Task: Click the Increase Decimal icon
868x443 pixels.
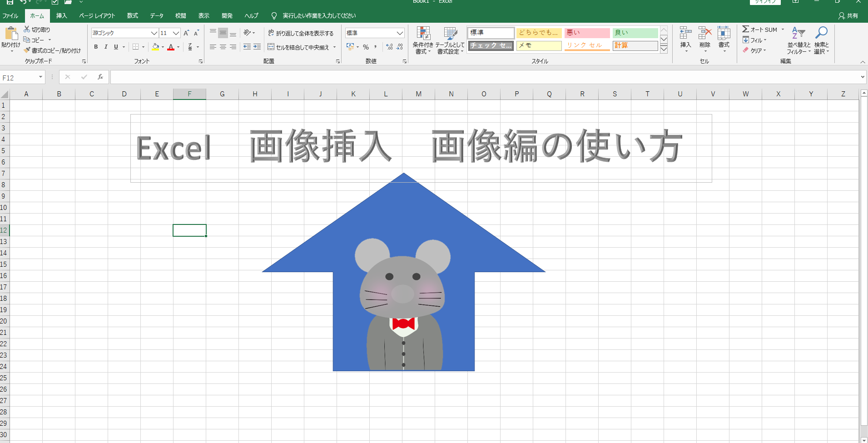Action: pyautogui.click(x=390, y=47)
